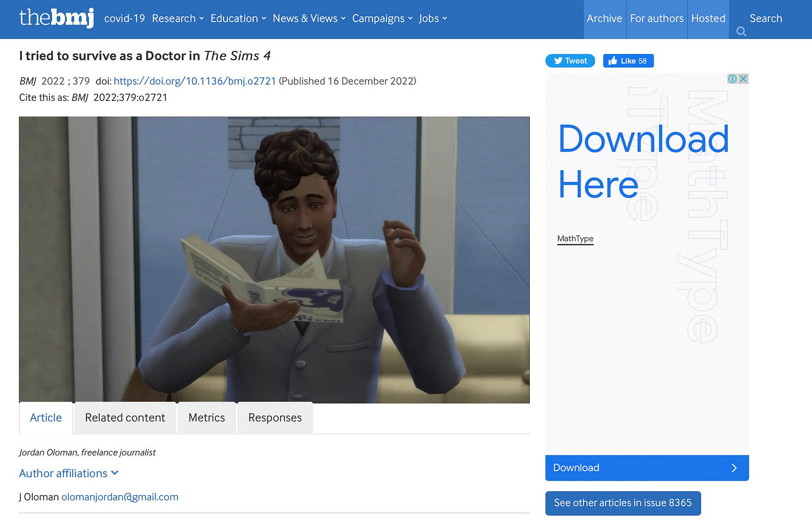The image size is (812, 523).
Task: Expand the Research dropdown menu
Action: (178, 18)
